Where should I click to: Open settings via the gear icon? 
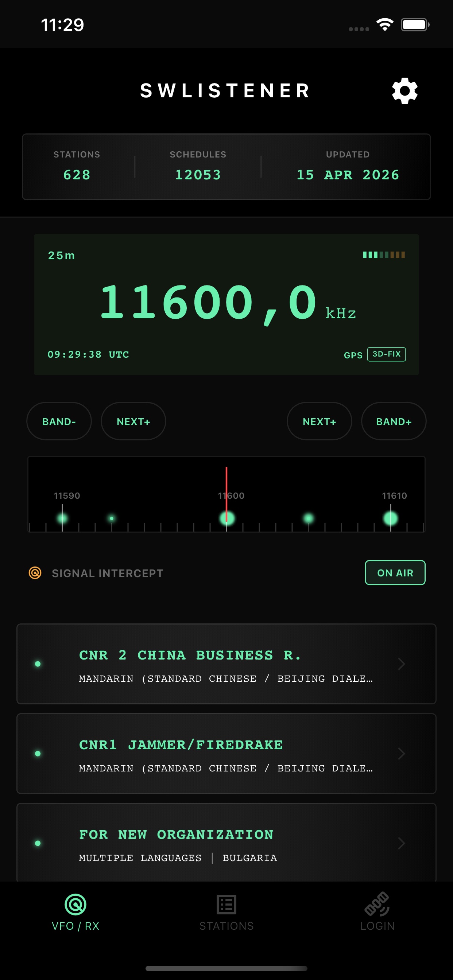[404, 90]
